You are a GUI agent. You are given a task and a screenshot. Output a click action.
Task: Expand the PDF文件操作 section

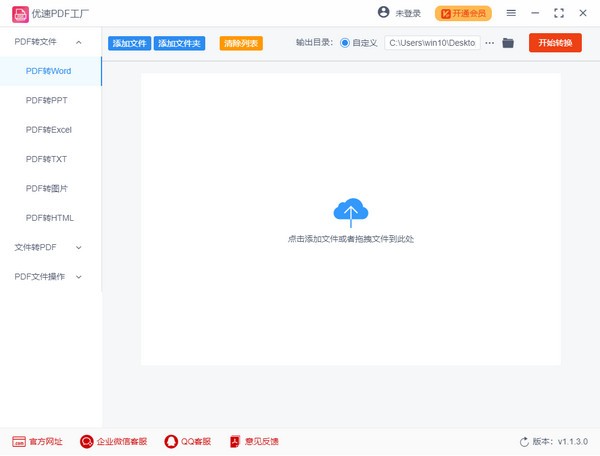pos(79,276)
